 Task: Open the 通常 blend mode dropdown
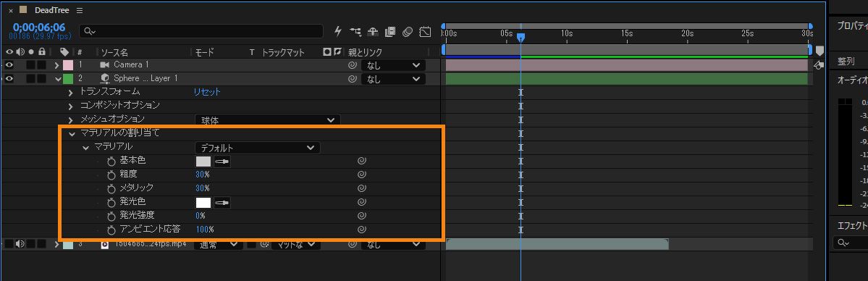click(218, 244)
